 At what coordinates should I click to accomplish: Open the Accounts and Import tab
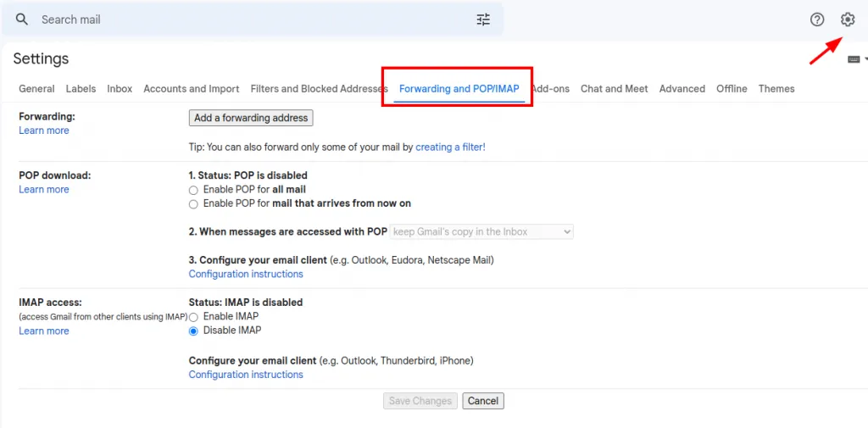coord(192,89)
